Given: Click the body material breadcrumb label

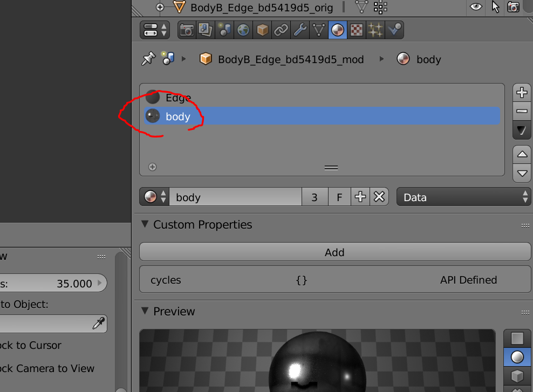Looking at the screenshot, I should 429,59.
